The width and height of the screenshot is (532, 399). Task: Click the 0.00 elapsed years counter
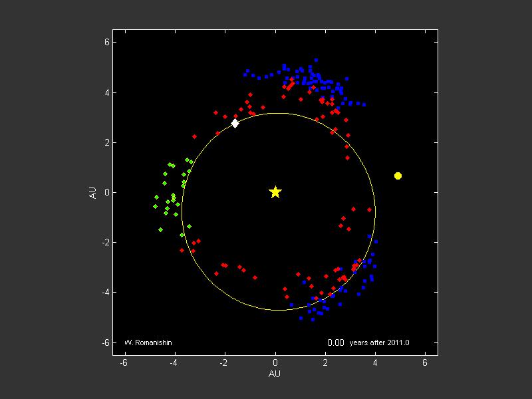(x=335, y=343)
